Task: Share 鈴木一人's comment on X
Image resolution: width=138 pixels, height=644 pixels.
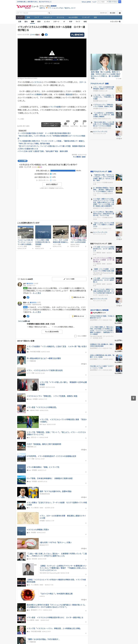Action: [24, 316]
